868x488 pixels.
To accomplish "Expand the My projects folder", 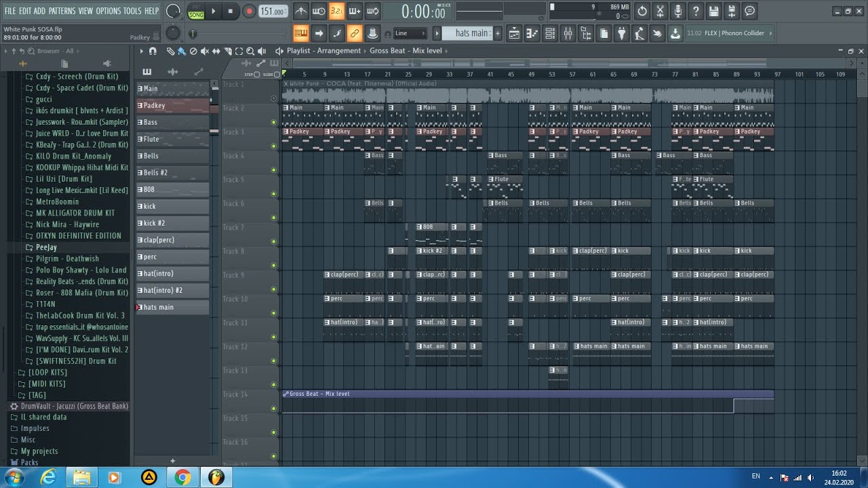I will (x=39, y=451).
